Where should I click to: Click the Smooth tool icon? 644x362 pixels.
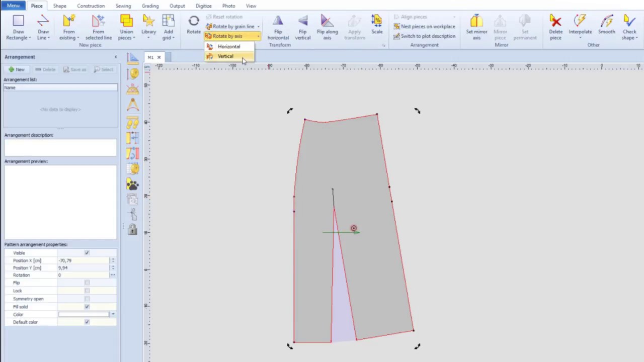point(606,21)
